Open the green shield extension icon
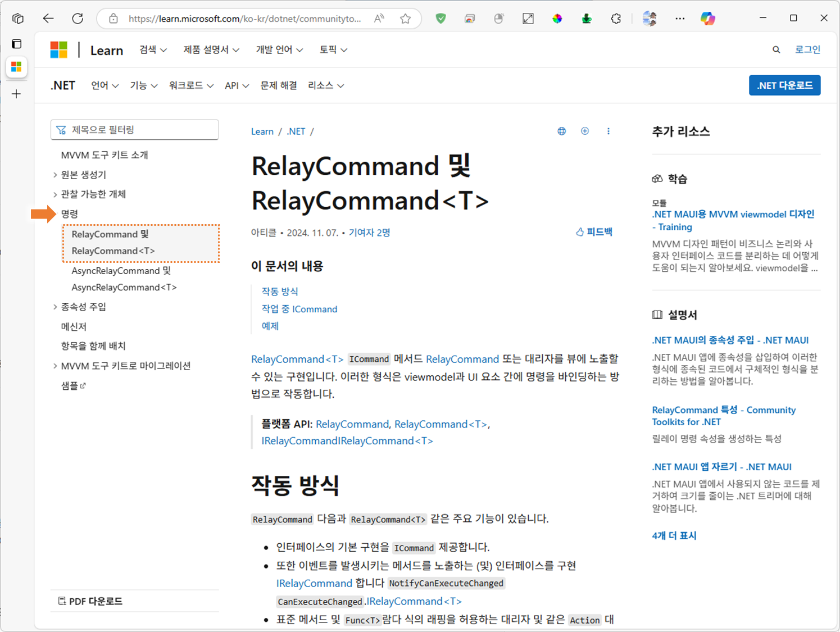Screen dimensions: 840x632 click(441, 19)
